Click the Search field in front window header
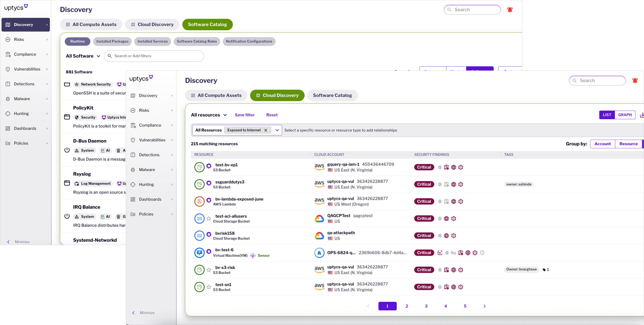 point(597,80)
